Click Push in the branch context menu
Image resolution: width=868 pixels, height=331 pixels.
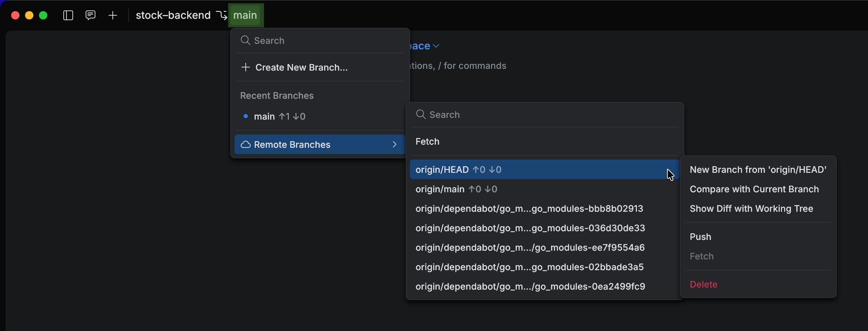pyautogui.click(x=700, y=237)
